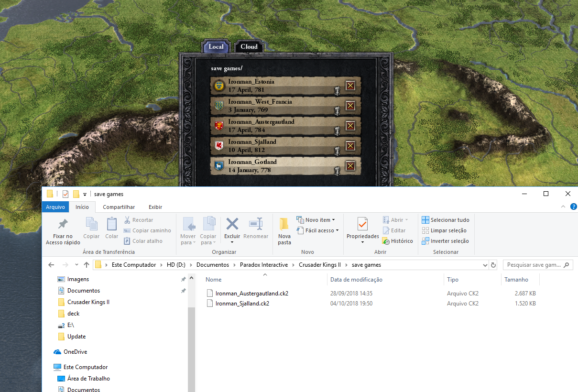
Task: Create a Nova pasta folder
Action: (284, 231)
